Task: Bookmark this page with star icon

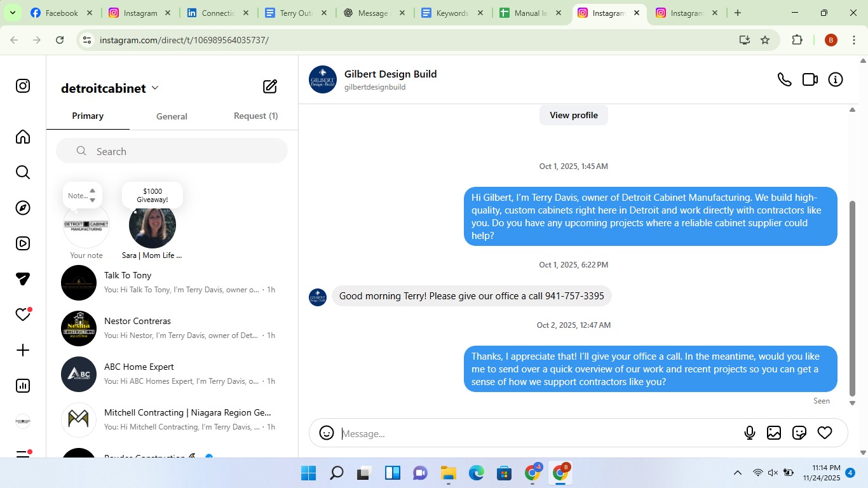Action: click(765, 40)
